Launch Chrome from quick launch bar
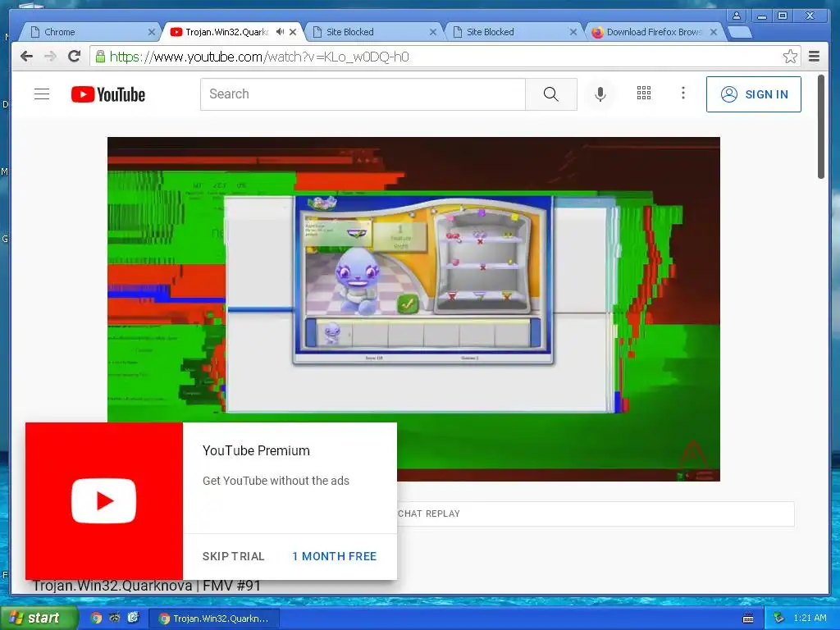Image resolution: width=840 pixels, height=630 pixels. point(96,619)
